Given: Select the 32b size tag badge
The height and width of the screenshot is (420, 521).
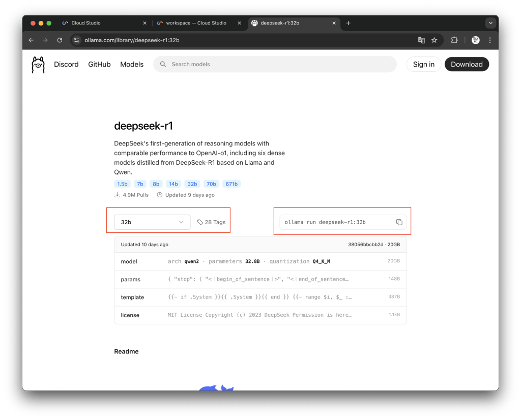Looking at the screenshot, I should click(x=192, y=184).
